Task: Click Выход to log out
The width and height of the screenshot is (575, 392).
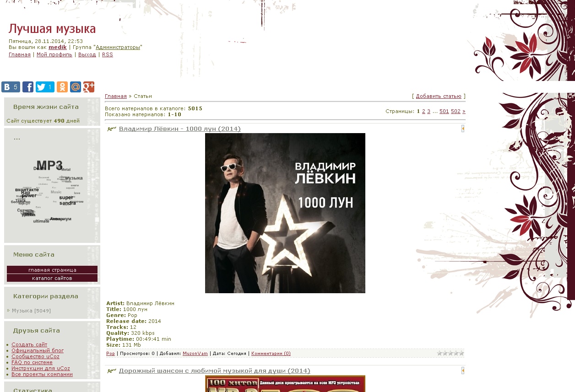Action: click(87, 54)
